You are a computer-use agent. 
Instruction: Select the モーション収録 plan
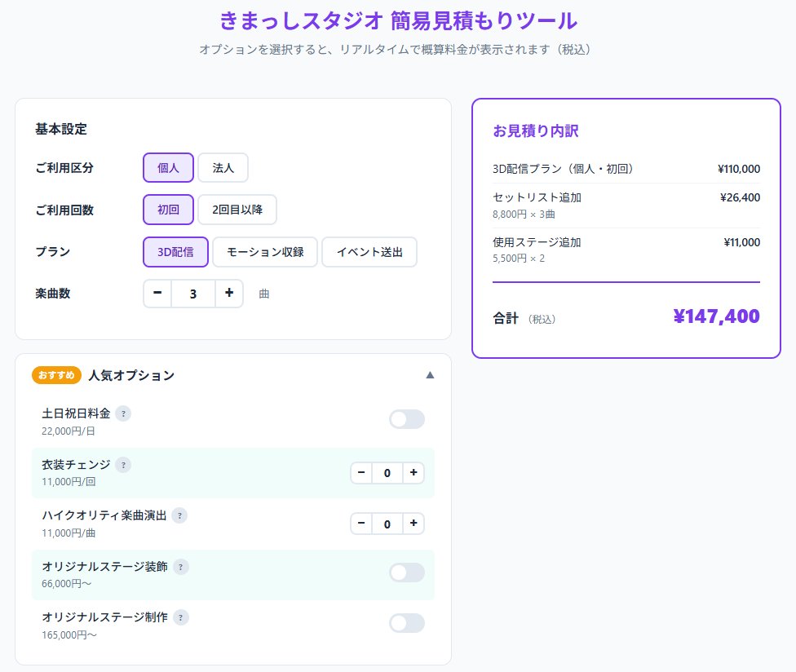(264, 252)
